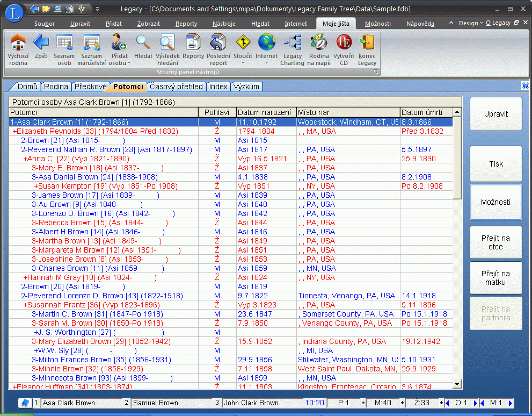Open the Nástroje ribbon tab
Screen dimensions: 532x416
pyautogui.click(x=224, y=24)
